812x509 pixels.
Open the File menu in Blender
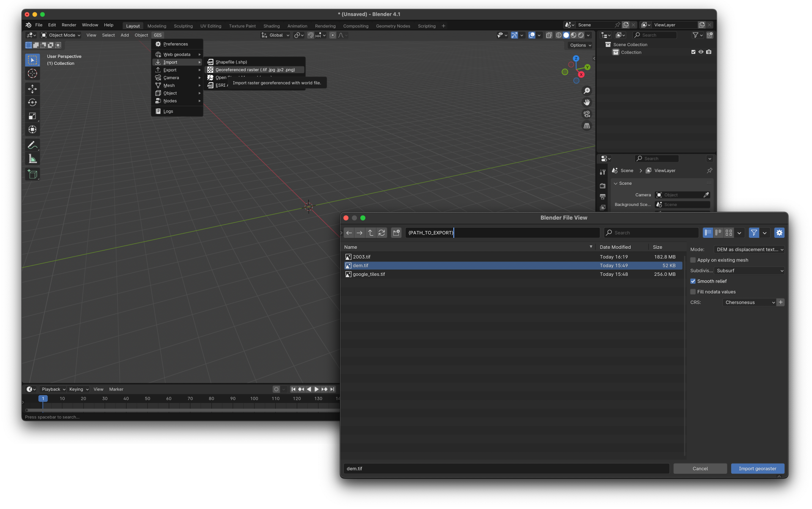pos(39,25)
